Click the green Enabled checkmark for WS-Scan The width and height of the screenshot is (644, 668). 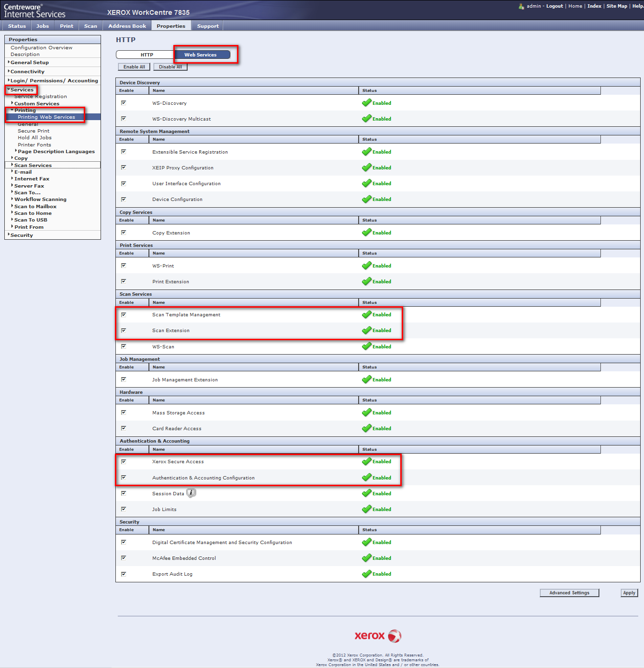pos(367,346)
